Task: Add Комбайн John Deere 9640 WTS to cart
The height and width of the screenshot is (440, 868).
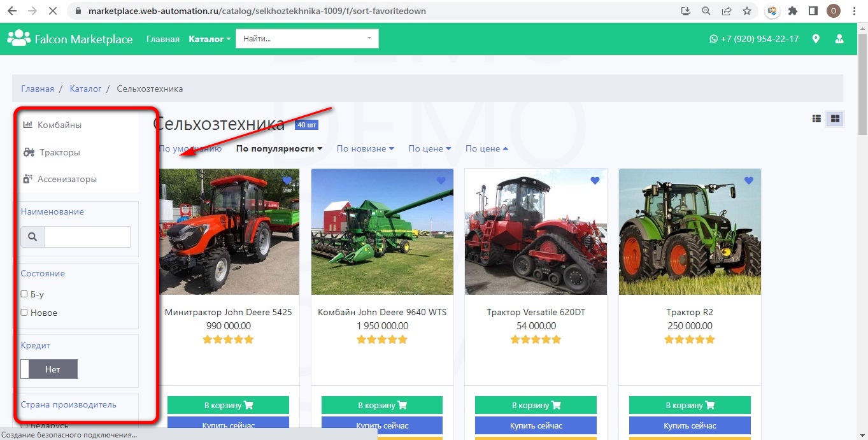Action: click(x=382, y=405)
